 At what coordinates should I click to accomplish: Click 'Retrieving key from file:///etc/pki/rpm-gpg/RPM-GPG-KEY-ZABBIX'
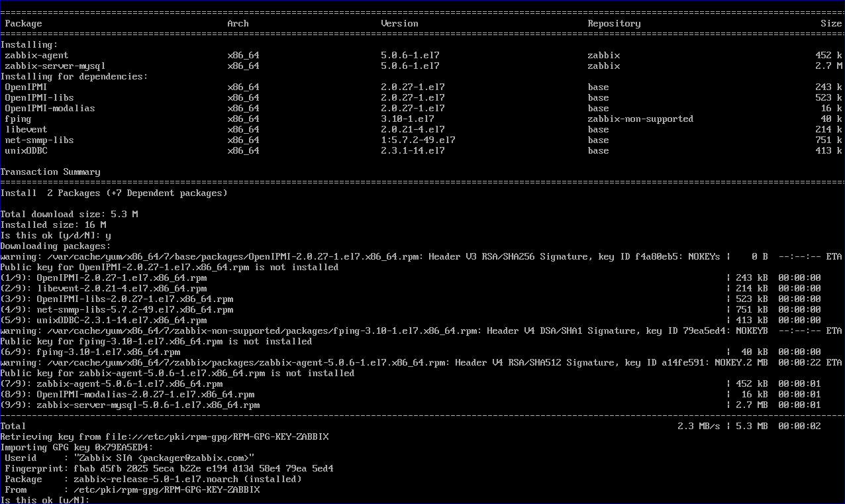point(164,437)
